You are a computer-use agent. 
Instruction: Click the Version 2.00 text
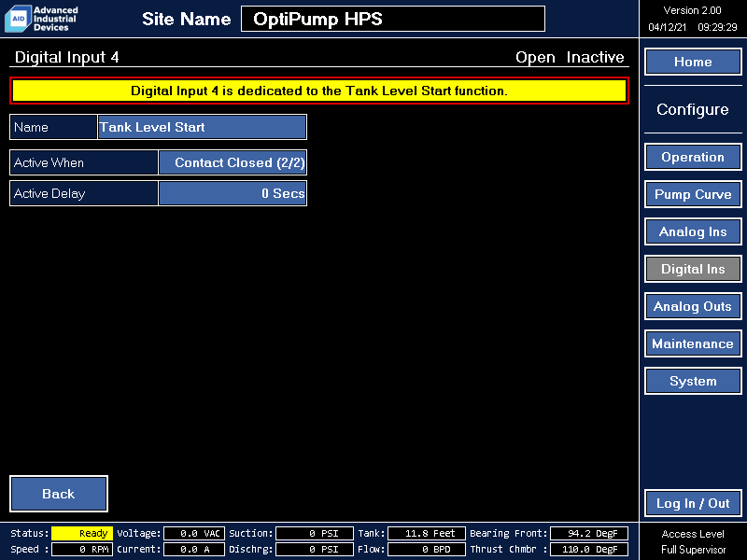click(x=692, y=10)
